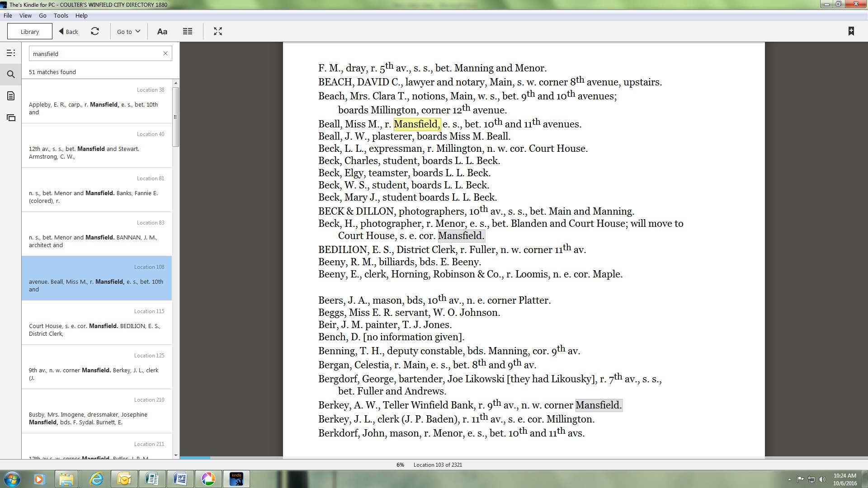Click the mansfield search input field
Viewport: 868px width, 488px height.
[95, 54]
